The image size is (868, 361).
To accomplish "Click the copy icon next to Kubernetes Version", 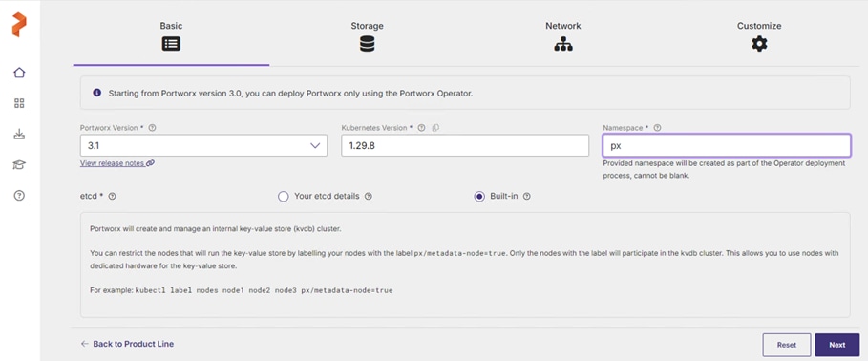I will [x=435, y=128].
